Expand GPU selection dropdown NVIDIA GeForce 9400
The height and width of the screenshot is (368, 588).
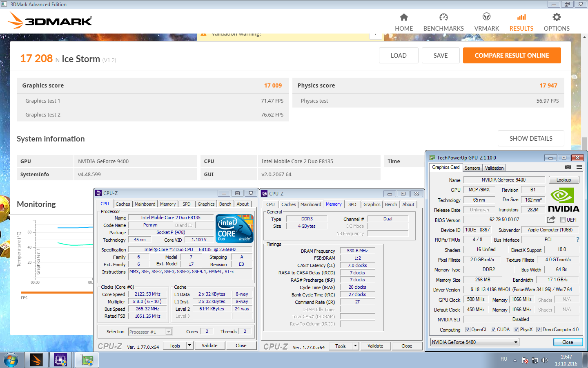475,342
